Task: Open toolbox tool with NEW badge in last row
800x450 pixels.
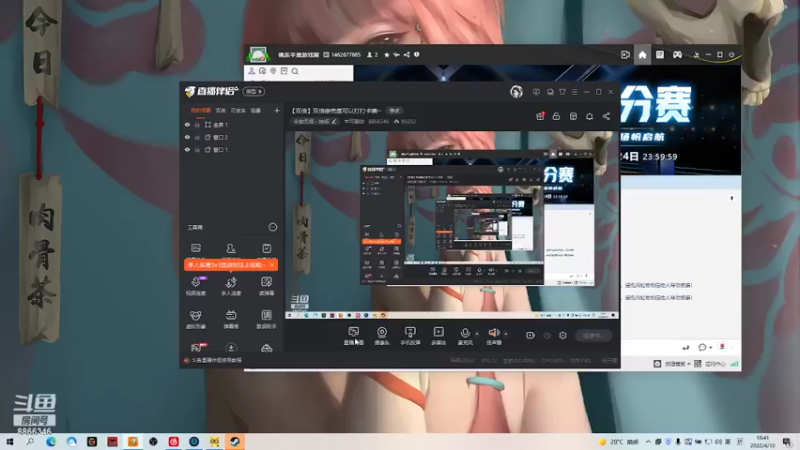Action: pos(196,348)
